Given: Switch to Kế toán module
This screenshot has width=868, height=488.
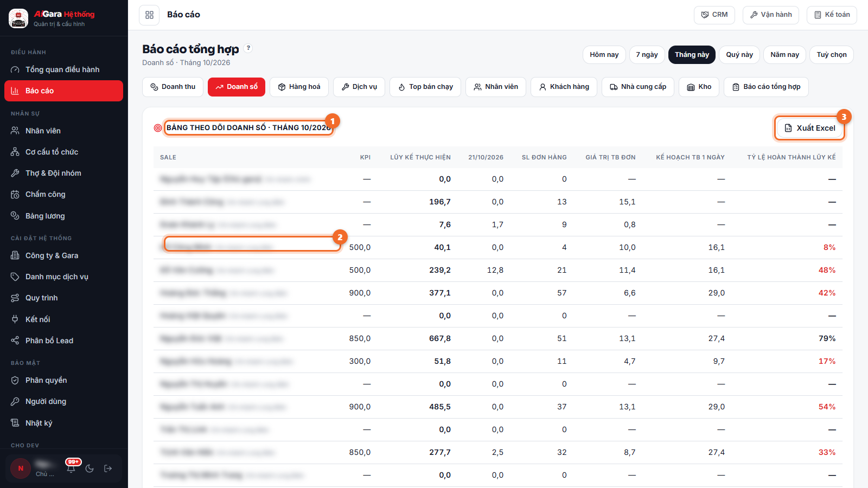Looking at the screenshot, I should [x=832, y=15].
